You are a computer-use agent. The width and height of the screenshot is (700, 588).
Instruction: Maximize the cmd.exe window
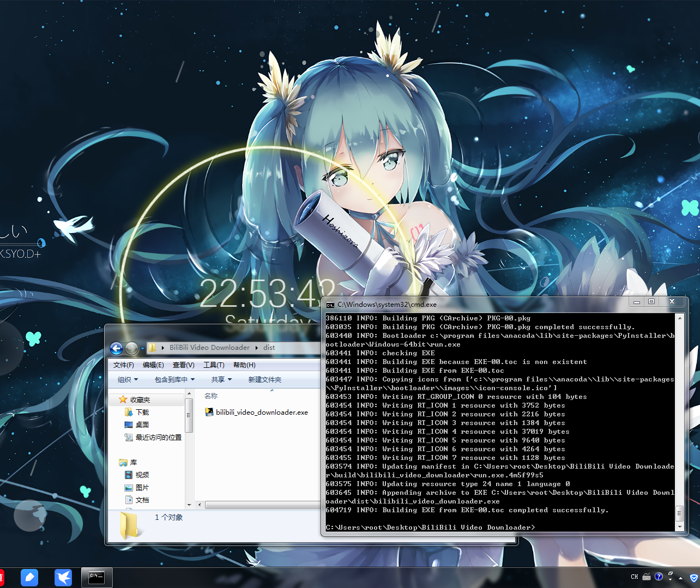(651, 302)
